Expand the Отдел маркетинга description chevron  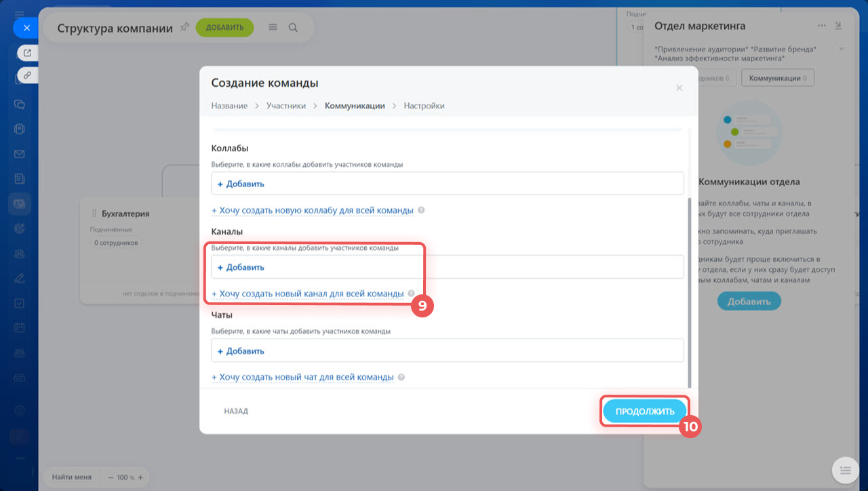(x=842, y=50)
